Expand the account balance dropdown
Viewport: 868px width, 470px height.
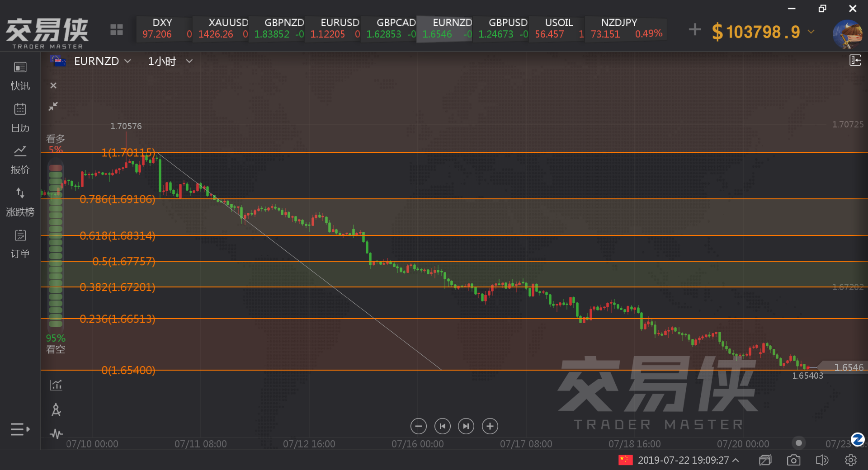point(811,32)
